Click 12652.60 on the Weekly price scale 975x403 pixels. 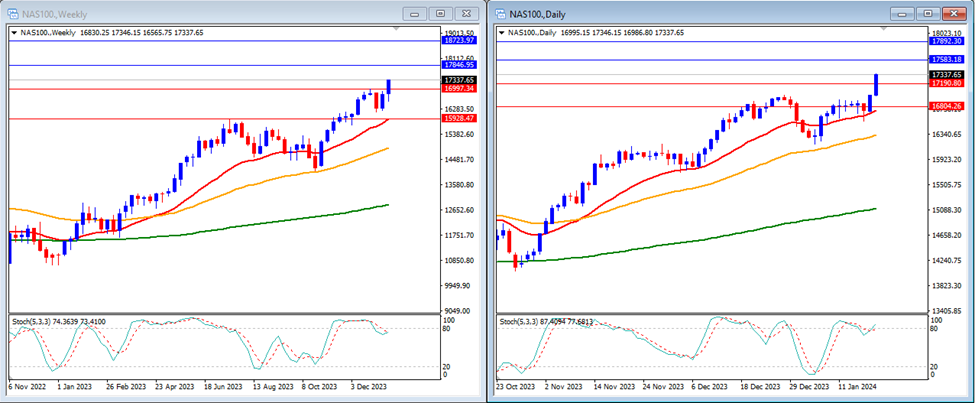461,210
